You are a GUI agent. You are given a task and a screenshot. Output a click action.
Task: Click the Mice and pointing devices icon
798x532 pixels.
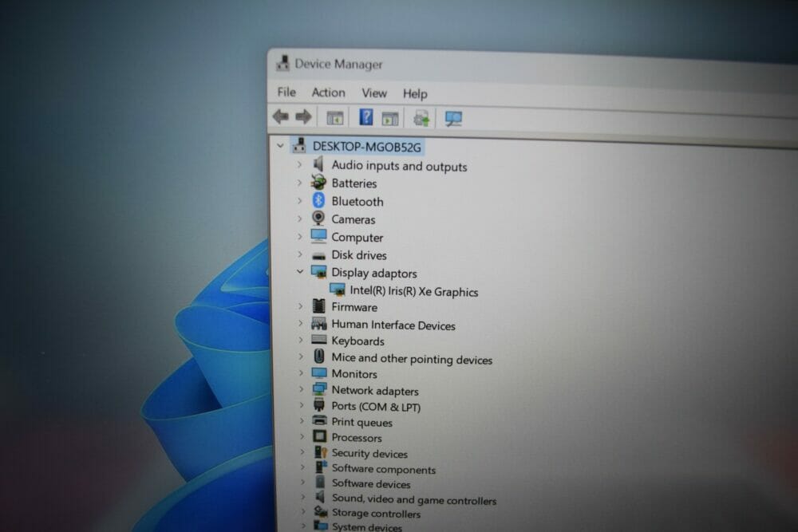[x=319, y=356]
